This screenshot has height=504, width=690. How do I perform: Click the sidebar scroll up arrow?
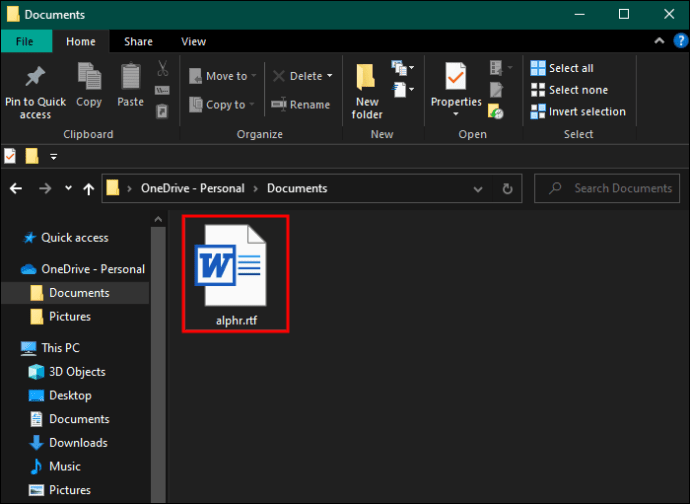coord(158,219)
